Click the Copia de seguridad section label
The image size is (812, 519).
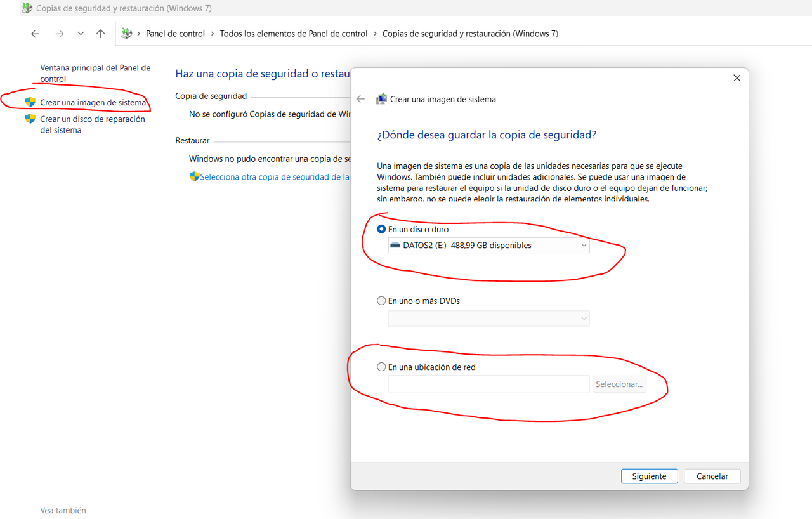pos(211,96)
